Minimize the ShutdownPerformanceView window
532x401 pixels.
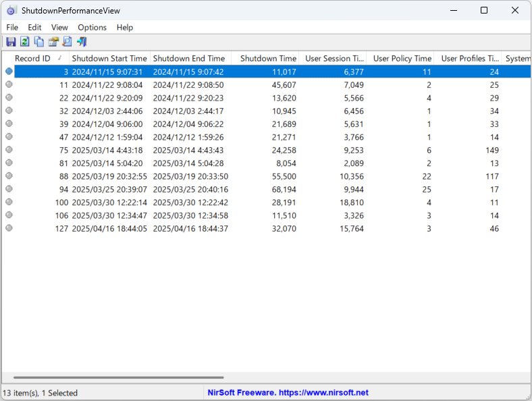[x=454, y=10]
